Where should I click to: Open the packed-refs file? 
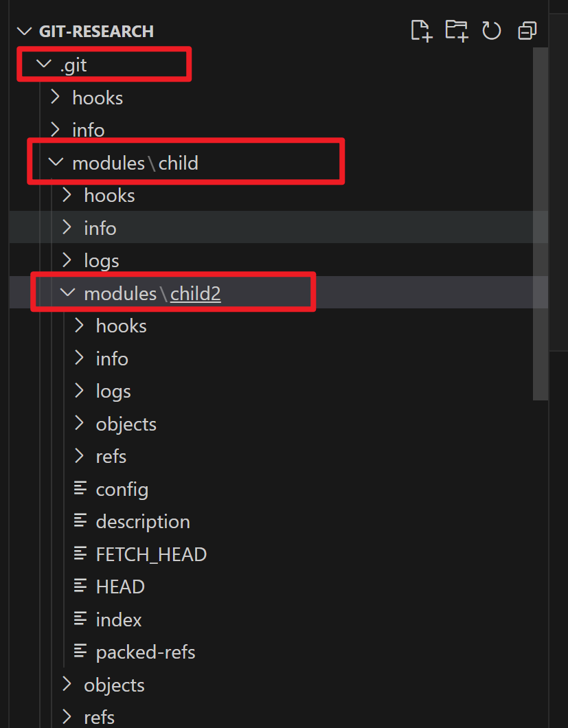(x=146, y=652)
